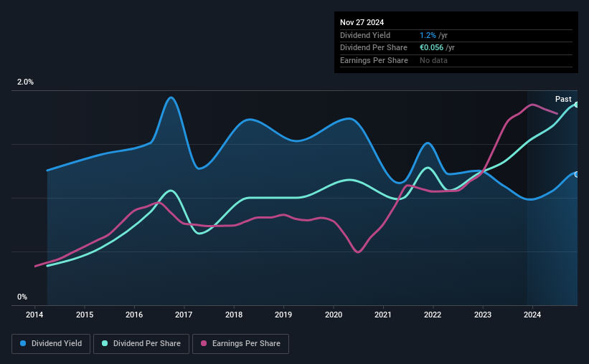Image resolution: width=589 pixels, height=364 pixels.
Task: Click the 2019 x-axis label
Action: pyautogui.click(x=283, y=315)
